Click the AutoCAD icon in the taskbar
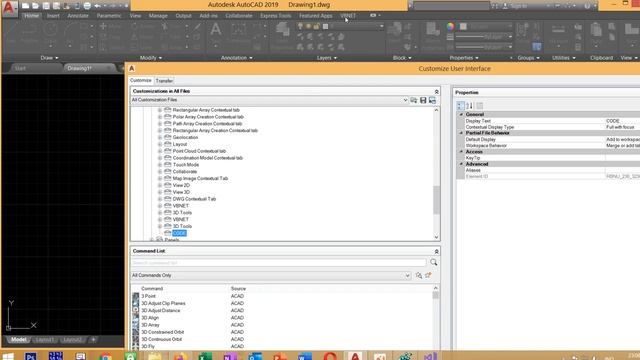Image resolution: width=640 pixels, height=360 pixels. point(355,356)
